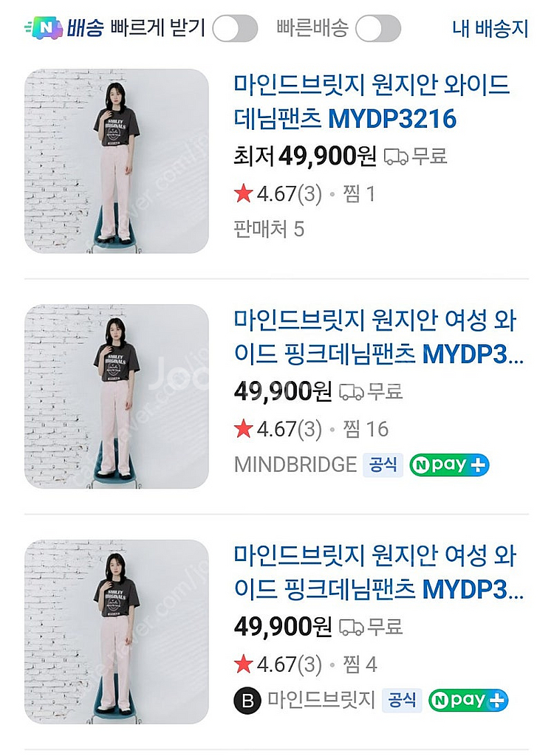Open first product thumbnail MYDP3216
554x756 pixels.
click(117, 161)
